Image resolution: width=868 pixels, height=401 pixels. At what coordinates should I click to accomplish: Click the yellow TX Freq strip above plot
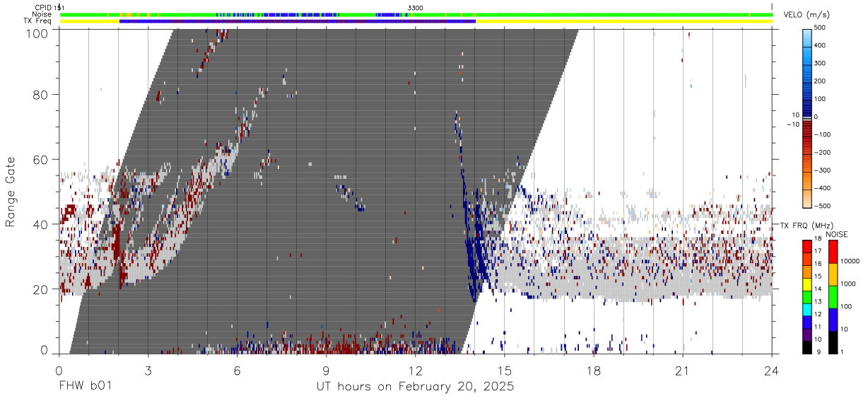click(x=416, y=21)
